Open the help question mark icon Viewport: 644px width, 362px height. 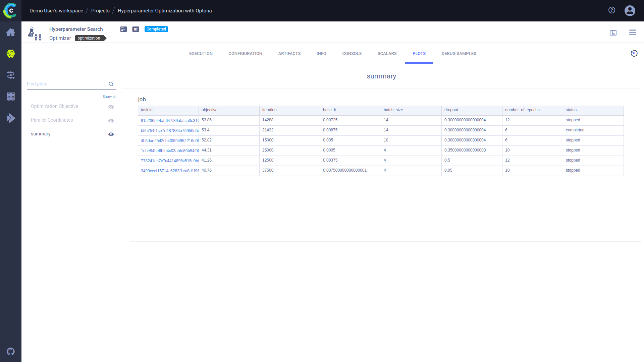(x=612, y=10)
